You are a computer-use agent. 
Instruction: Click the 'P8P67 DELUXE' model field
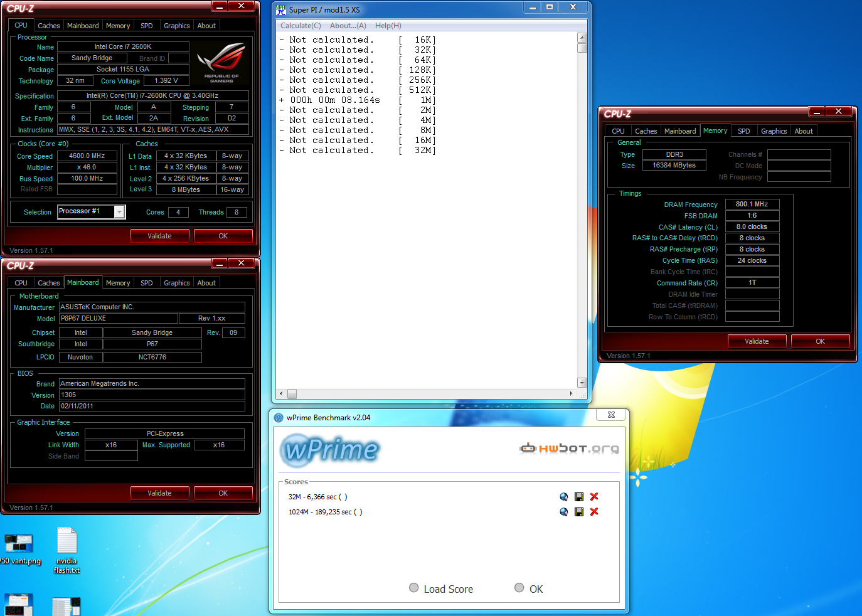[119, 318]
